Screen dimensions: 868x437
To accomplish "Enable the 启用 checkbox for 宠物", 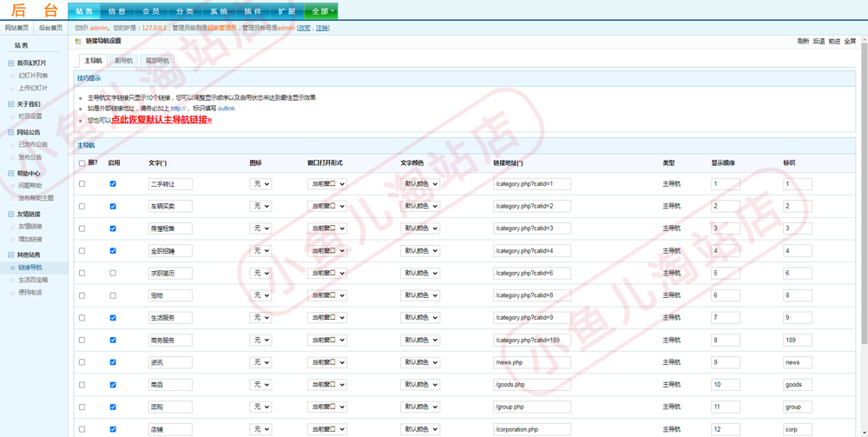I will (113, 295).
